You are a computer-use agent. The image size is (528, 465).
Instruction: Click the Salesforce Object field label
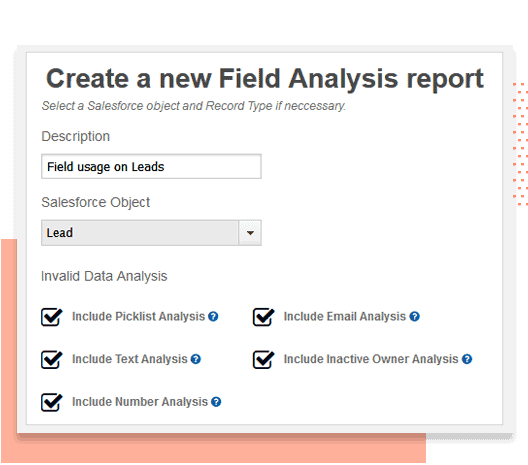coord(95,202)
